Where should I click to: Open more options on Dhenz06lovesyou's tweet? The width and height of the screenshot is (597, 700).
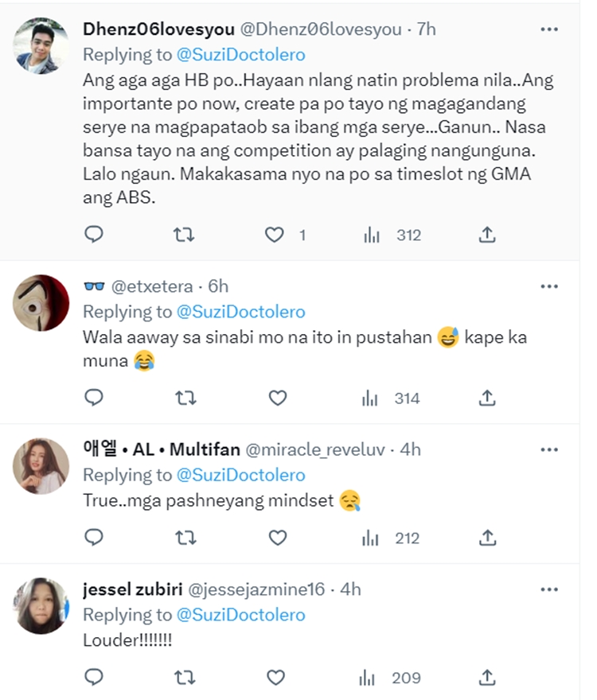(x=548, y=29)
